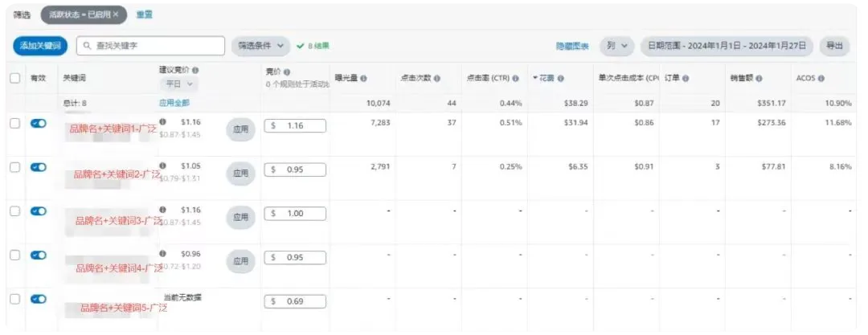Click suggested-bid info icon in 关键词3 row
Screen dimensions: 868x335
point(162,210)
